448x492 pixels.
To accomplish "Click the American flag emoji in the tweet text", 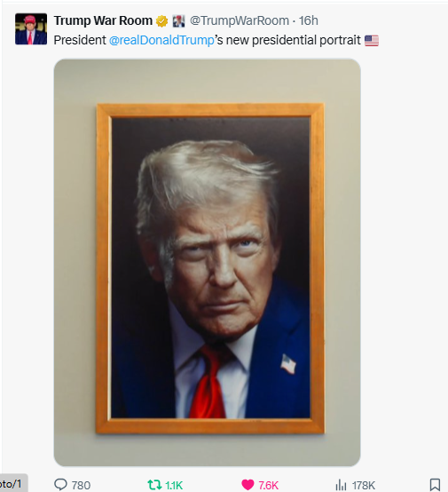I will 372,41.
